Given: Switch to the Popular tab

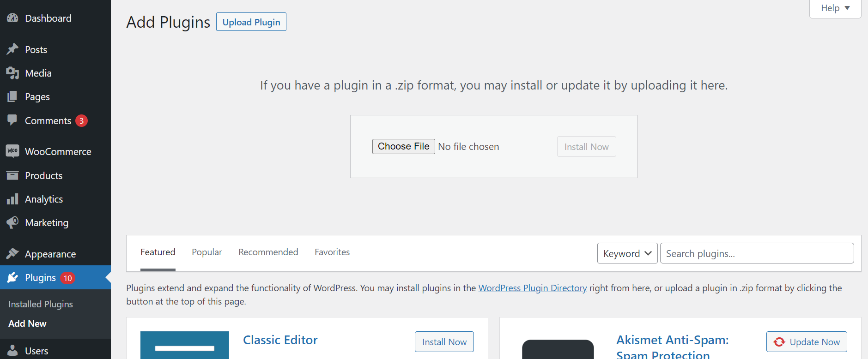Looking at the screenshot, I should point(207,252).
